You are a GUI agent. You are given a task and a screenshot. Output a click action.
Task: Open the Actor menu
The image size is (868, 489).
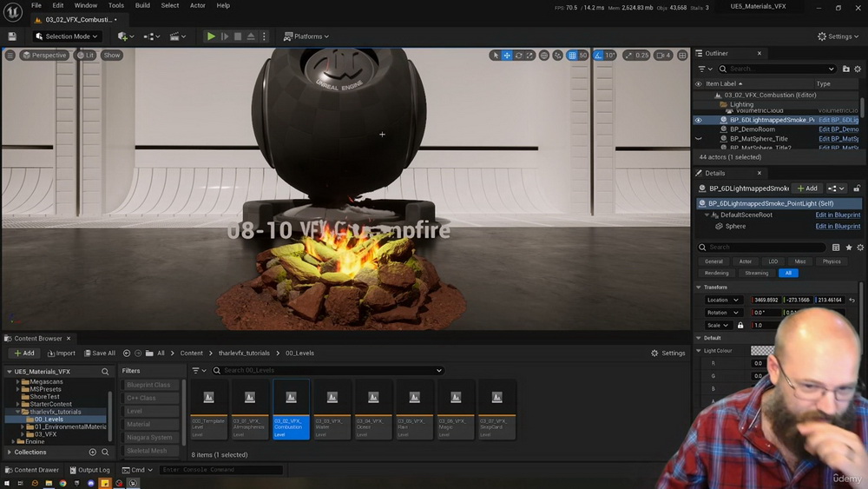coord(198,5)
